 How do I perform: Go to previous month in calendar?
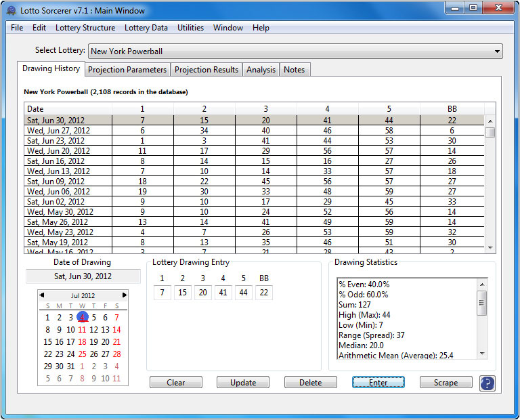point(42,295)
